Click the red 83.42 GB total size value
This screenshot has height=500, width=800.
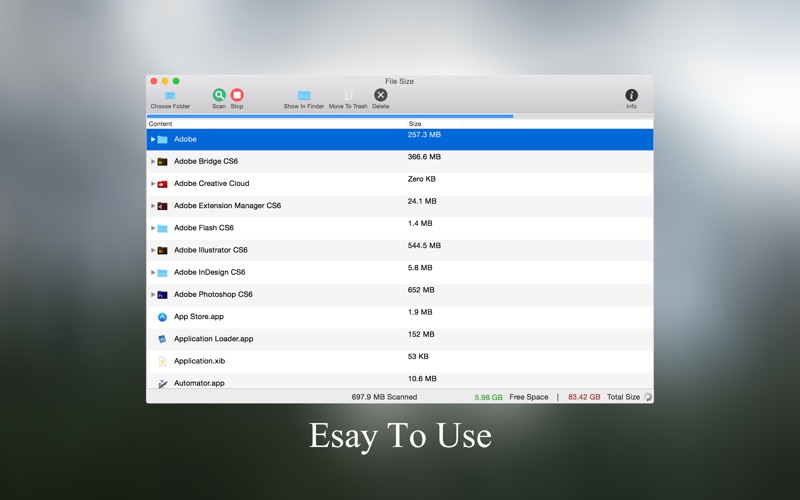point(584,397)
